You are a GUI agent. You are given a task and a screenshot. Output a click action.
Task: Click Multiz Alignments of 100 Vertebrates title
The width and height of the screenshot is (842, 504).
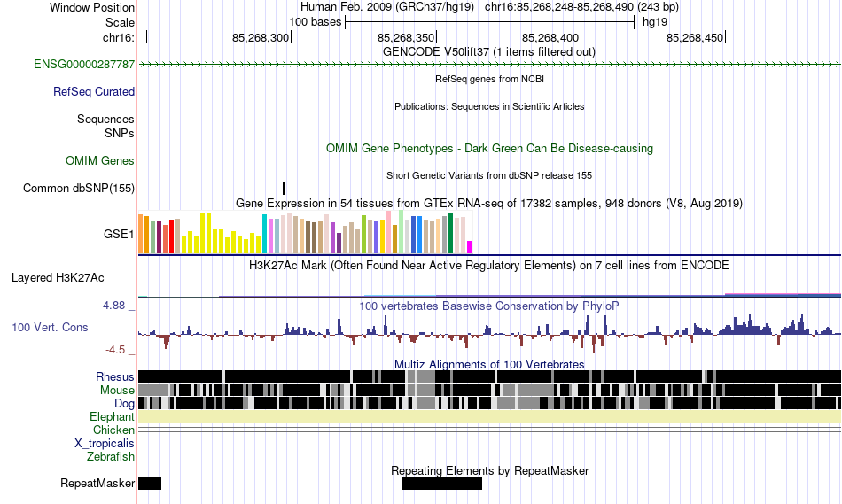coord(489,364)
